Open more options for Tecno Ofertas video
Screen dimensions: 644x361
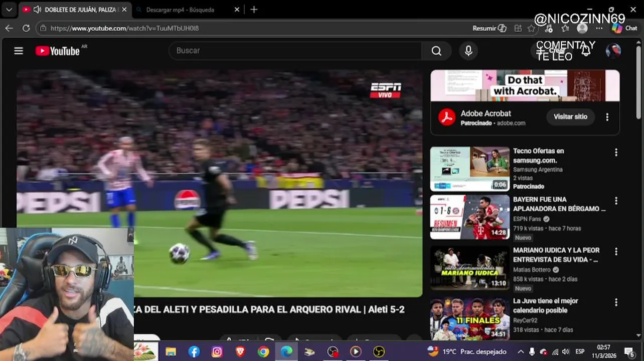(616, 152)
